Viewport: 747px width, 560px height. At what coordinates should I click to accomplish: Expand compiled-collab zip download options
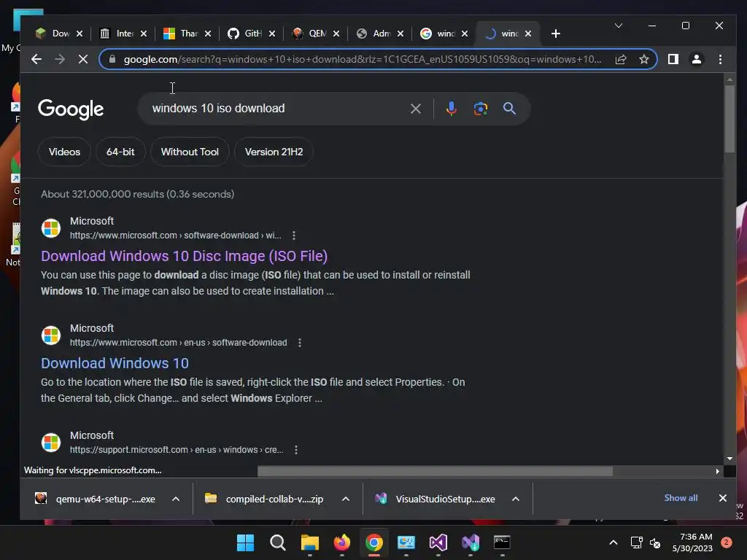[x=345, y=499]
